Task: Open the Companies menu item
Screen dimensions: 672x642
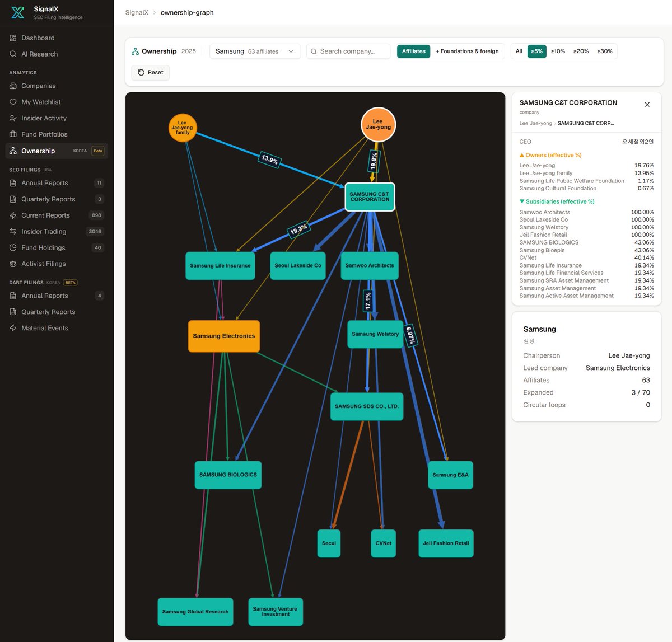Action: [x=57, y=86]
